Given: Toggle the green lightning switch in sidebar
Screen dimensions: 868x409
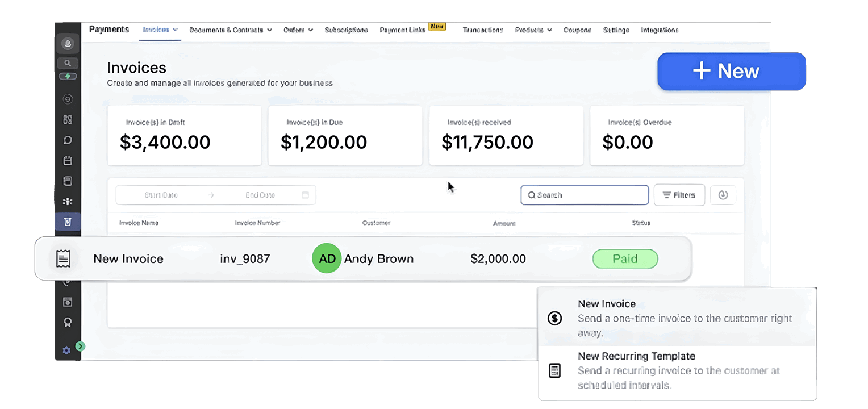Looking at the screenshot, I should [x=68, y=76].
